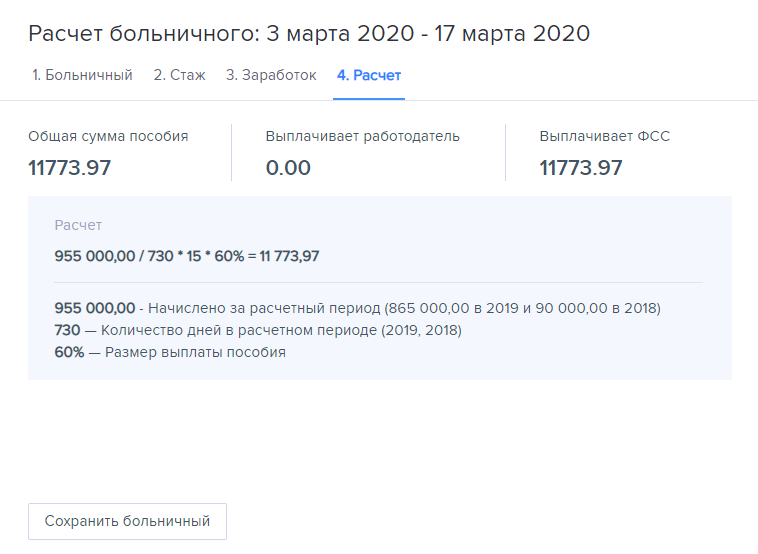The width and height of the screenshot is (758, 554).
Task: Select the total benefit amount under 'Общая сумма пособия'
Action: (70, 168)
